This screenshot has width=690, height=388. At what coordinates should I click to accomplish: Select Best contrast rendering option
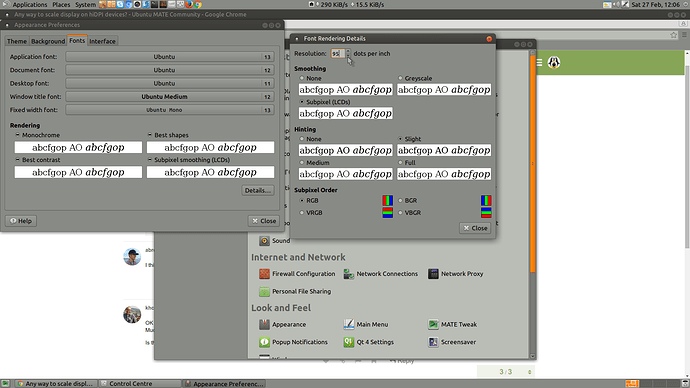pyautogui.click(x=18, y=159)
